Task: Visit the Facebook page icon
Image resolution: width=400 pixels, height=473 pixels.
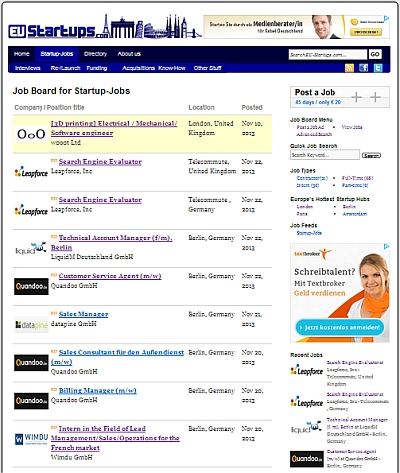Action: [364, 68]
